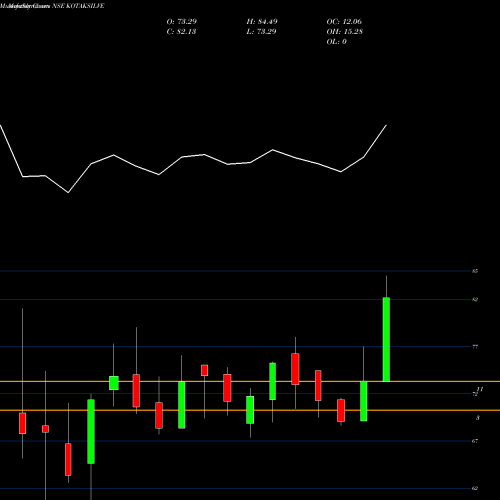Select the open value O: 73.29

[x=182, y=21]
